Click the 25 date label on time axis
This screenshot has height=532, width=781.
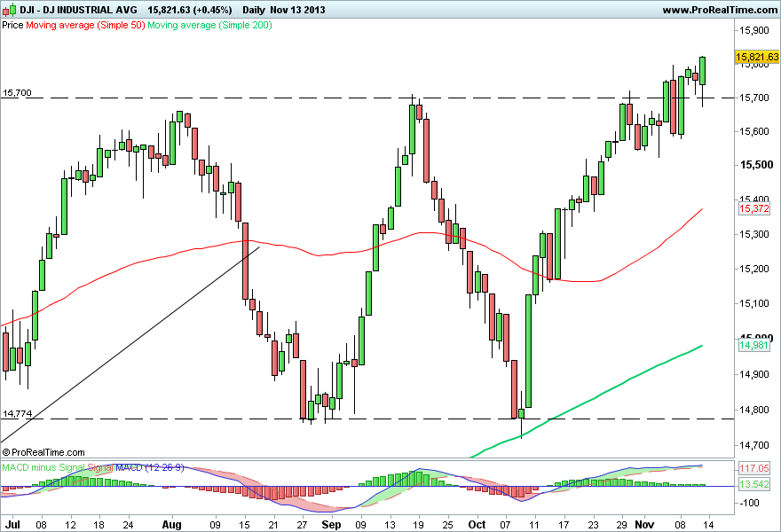pyautogui.click(x=448, y=525)
